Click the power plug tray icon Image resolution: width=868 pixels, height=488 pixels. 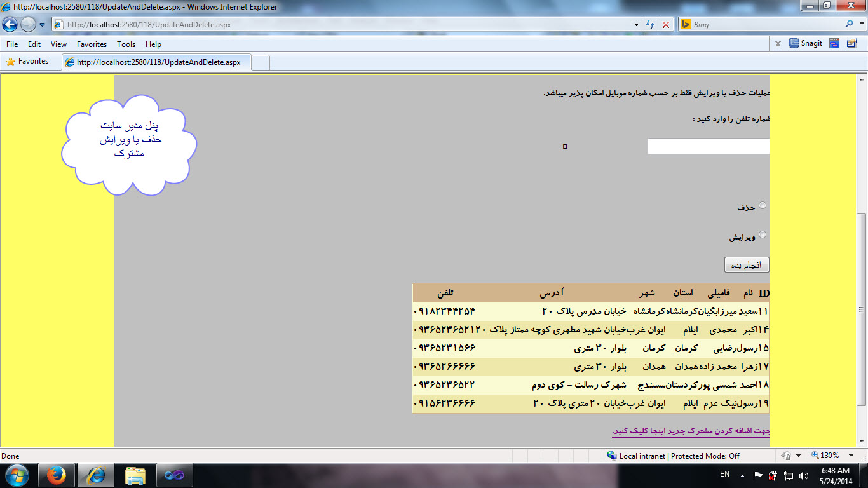773,475
